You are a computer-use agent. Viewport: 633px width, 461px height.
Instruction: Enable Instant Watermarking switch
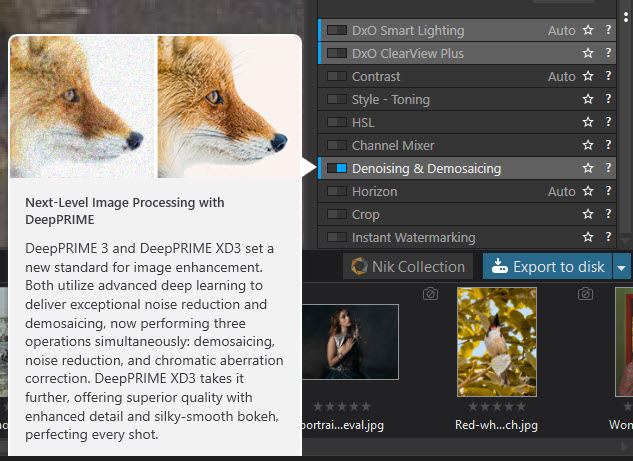[337, 237]
